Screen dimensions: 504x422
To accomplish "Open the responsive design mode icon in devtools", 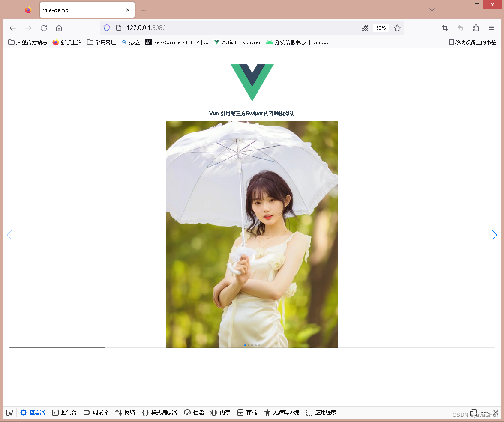I will click(x=473, y=413).
